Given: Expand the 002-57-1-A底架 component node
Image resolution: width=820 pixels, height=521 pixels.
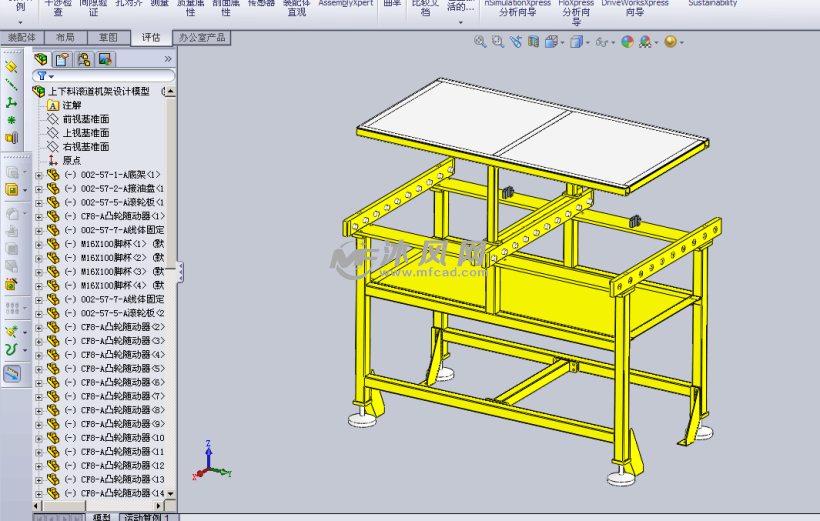Looking at the screenshot, I should (x=39, y=175).
